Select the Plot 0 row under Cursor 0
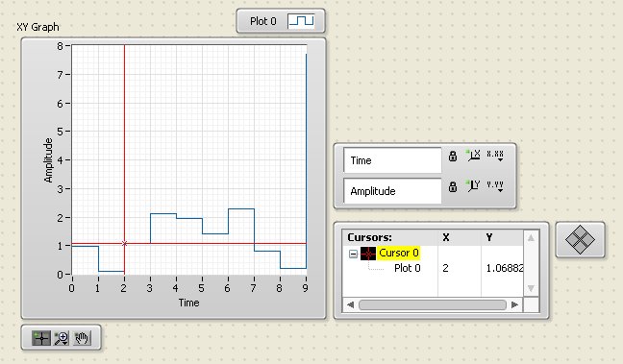This screenshot has height=364, width=623. point(433,268)
